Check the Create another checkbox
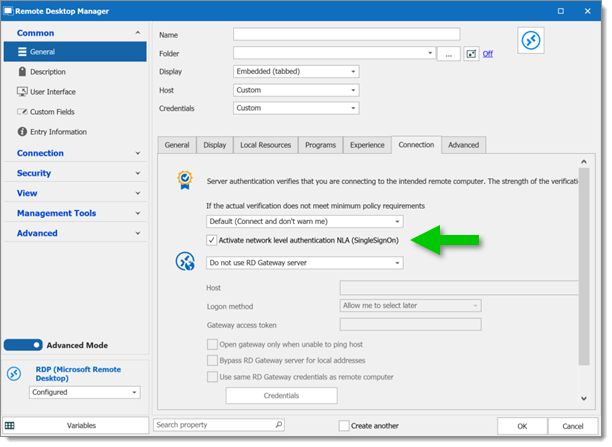Image resolution: width=612 pixels, height=447 pixels. pos(344,426)
